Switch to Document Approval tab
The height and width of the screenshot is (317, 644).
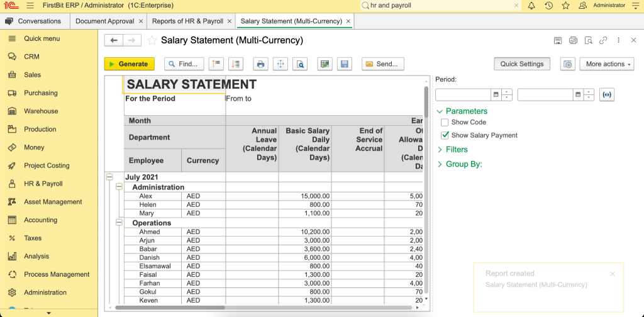tap(105, 21)
